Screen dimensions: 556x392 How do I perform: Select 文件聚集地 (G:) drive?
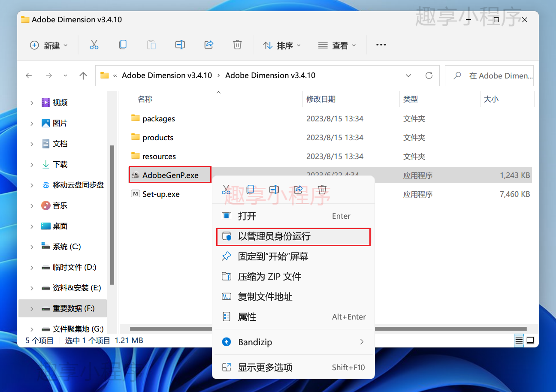tap(78, 329)
